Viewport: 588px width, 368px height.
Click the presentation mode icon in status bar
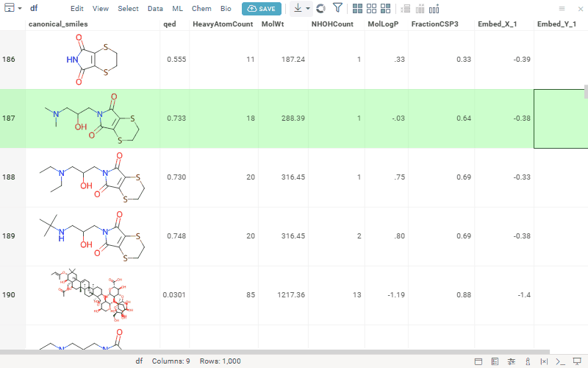(x=576, y=361)
